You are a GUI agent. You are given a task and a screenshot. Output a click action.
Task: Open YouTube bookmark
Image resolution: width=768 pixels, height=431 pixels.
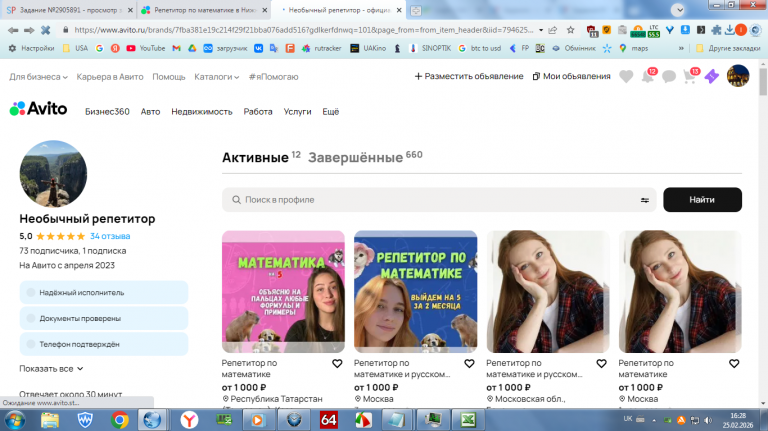pyautogui.click(x=145, y=48)
